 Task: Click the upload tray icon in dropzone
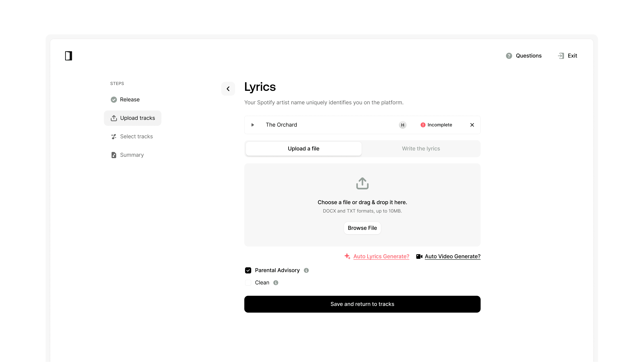tap(362, 184)
